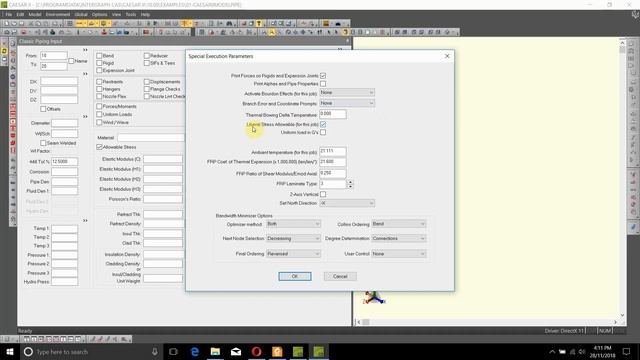The width and height of the screenshot is (640, 360).
Task: Open the User Control dropdown
Action: point(398,254)
